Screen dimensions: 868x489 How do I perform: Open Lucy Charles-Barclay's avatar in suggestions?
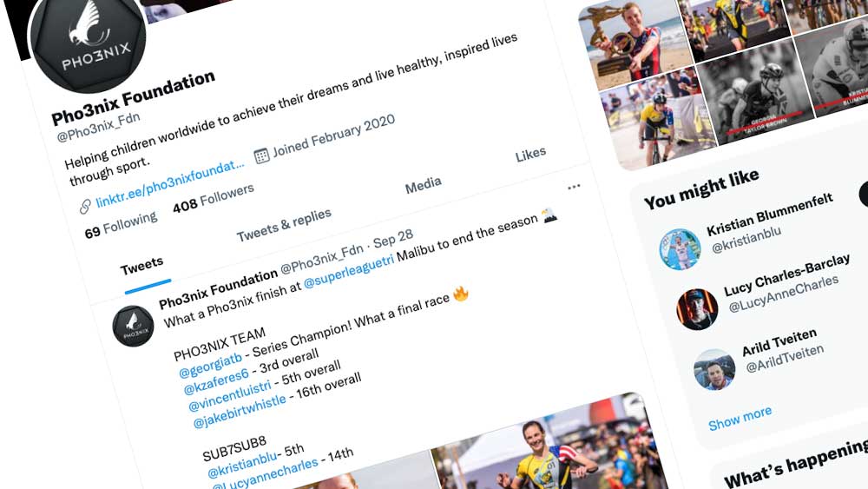tap(697, 309)
